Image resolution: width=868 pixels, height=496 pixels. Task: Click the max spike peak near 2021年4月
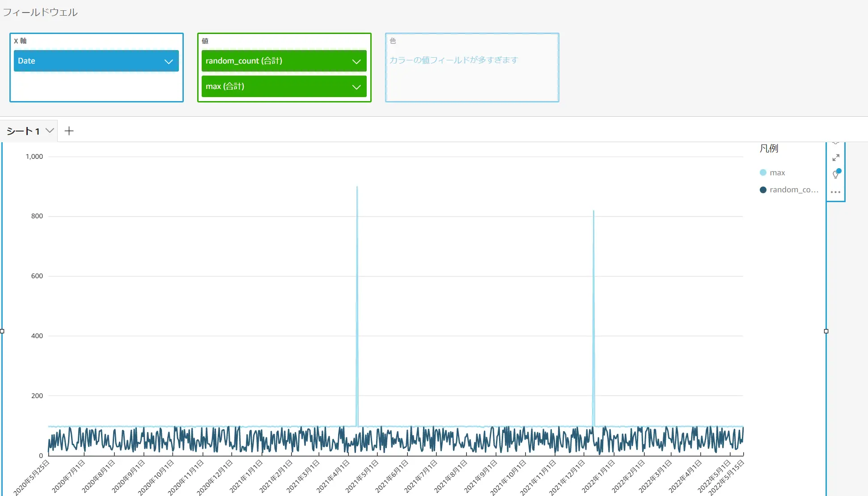click(357, 187)
